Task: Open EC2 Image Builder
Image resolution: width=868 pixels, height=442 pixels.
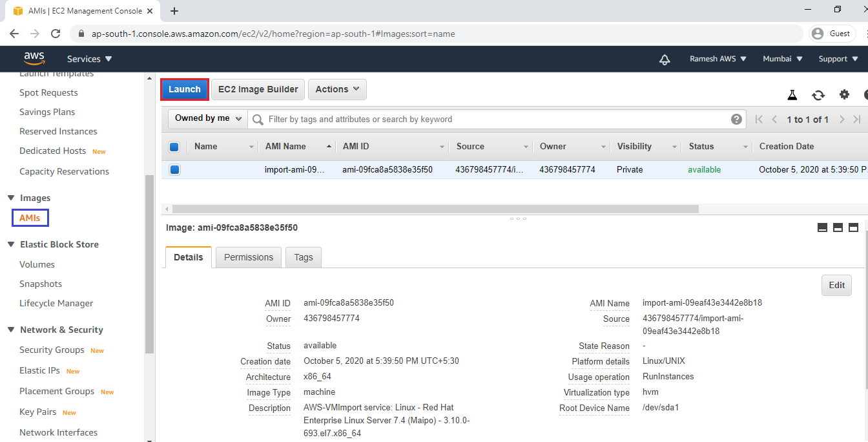Action: (x=258, y=89)
